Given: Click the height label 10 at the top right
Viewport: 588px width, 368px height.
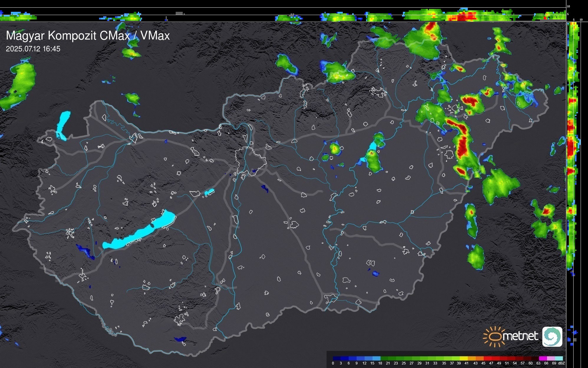Looking at the screenshot, I should (569, 6).
